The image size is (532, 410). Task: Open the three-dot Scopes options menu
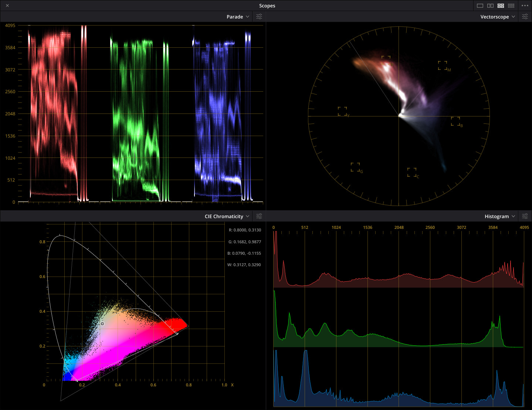tap(525, 6)
